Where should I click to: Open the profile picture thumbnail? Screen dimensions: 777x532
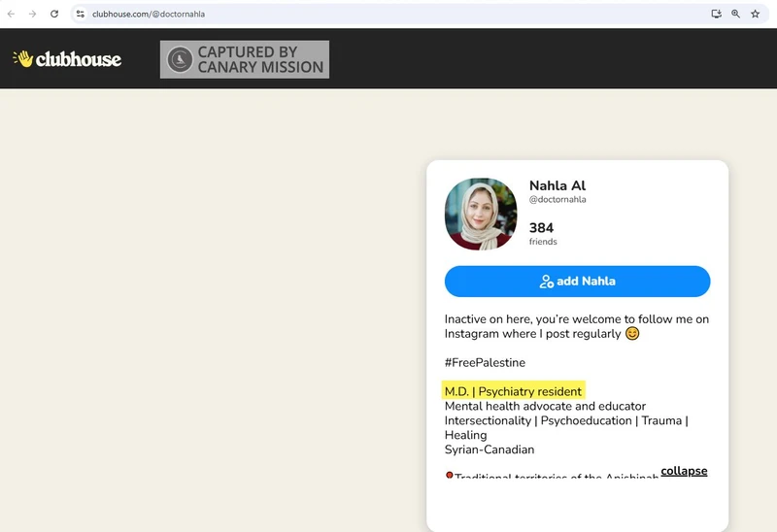pos(481,214)
